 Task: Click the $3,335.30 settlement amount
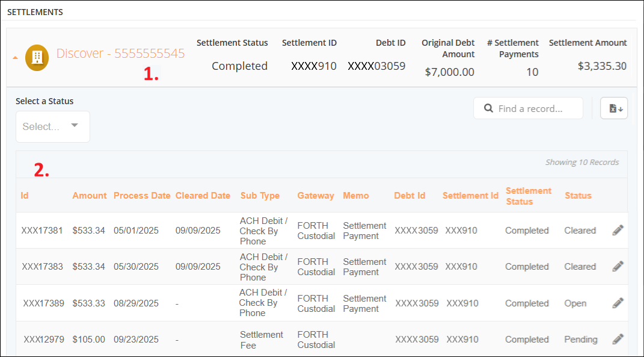[602, 66]
